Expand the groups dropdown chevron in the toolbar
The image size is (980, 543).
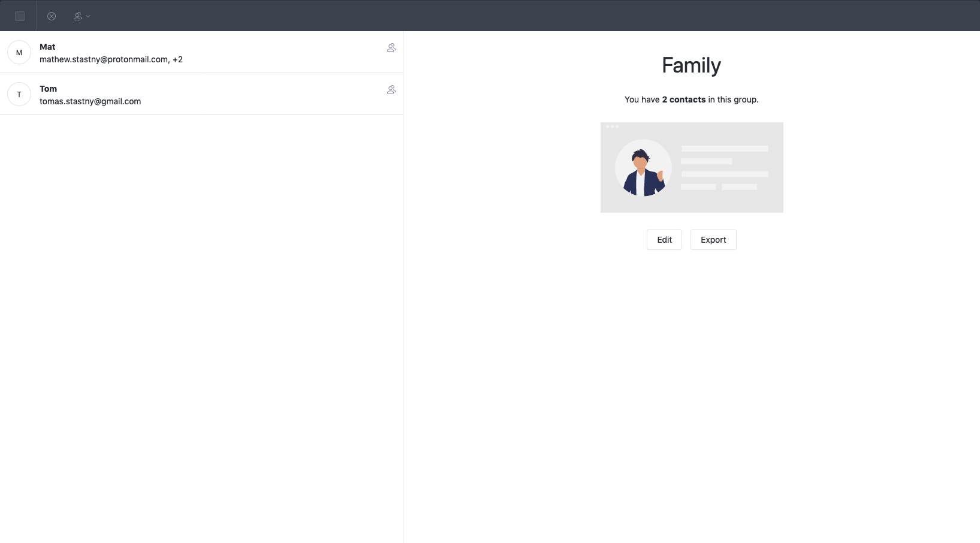tap(88, 16)
